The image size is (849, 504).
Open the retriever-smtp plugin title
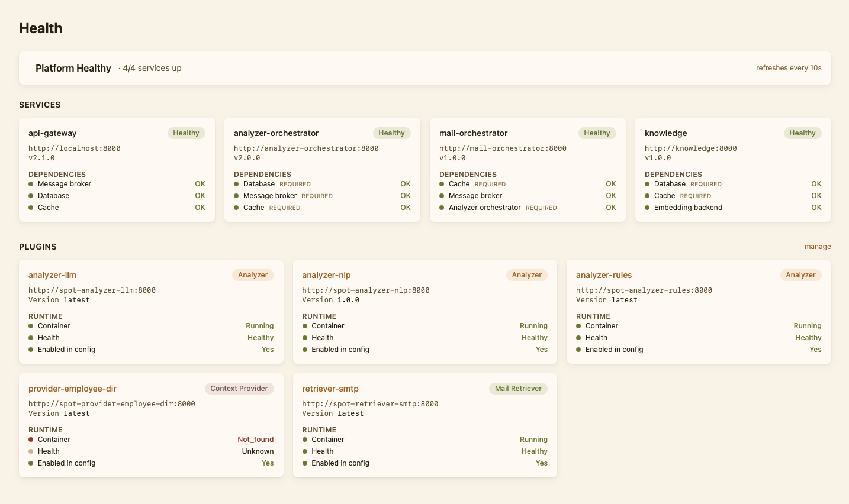(x=330, y=389)
